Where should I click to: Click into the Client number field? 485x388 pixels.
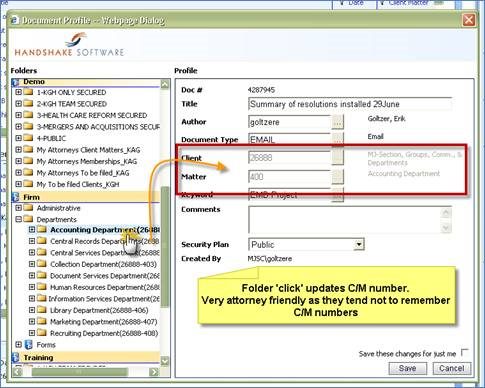click(290, 157)
